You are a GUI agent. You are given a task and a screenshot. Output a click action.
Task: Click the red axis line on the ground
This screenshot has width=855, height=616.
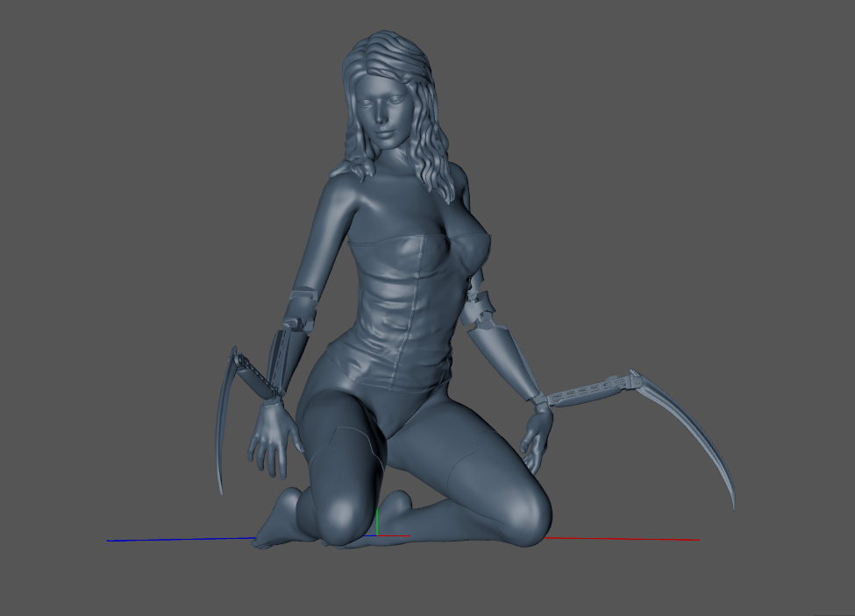click(622, 539)
